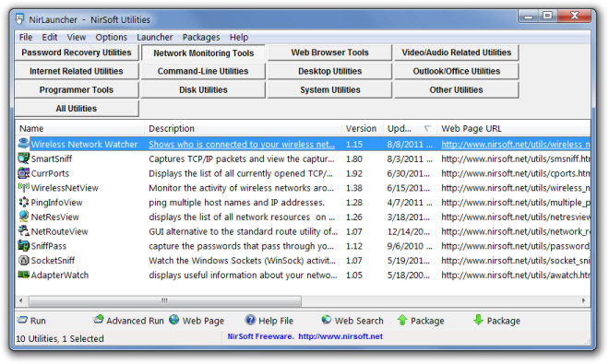Click the SmartSniff icon
This screenshot has width=609, height=364.
click(x=24, y=159)
